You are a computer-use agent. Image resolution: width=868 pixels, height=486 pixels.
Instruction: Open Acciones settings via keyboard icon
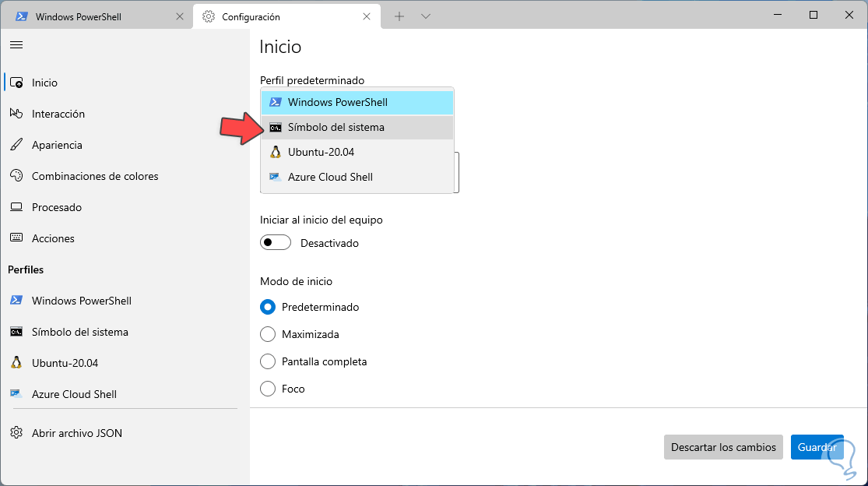[16, 238]
